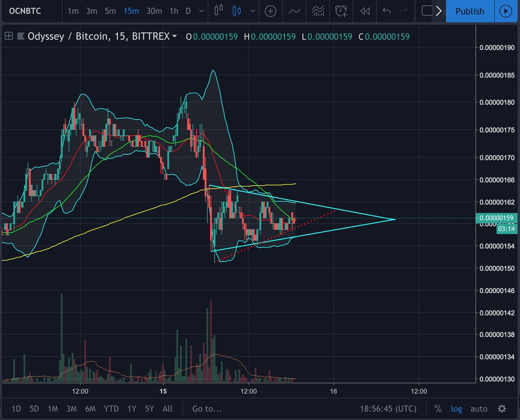The image size is (520, 420).
Task: Switch to the 30m timeframe
Action: tap(154, 11)
